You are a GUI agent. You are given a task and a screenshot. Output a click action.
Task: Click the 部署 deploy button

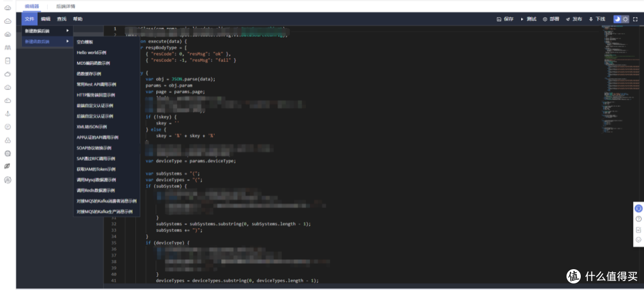[x=551, y=19]
